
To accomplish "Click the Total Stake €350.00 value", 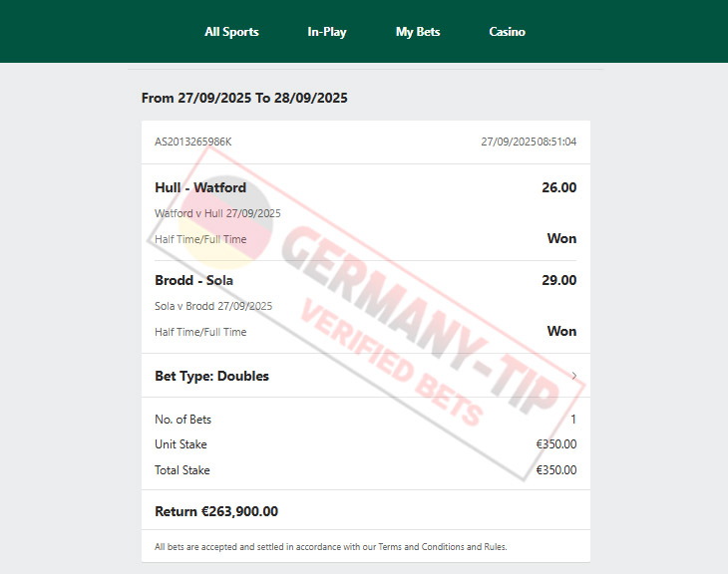I will 556,470.
